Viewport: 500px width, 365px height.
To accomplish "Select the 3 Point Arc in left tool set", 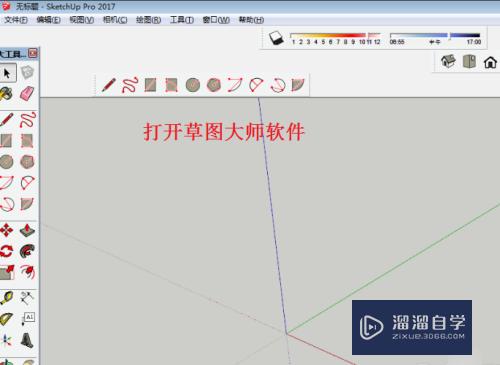I will (x=7, y=204).
